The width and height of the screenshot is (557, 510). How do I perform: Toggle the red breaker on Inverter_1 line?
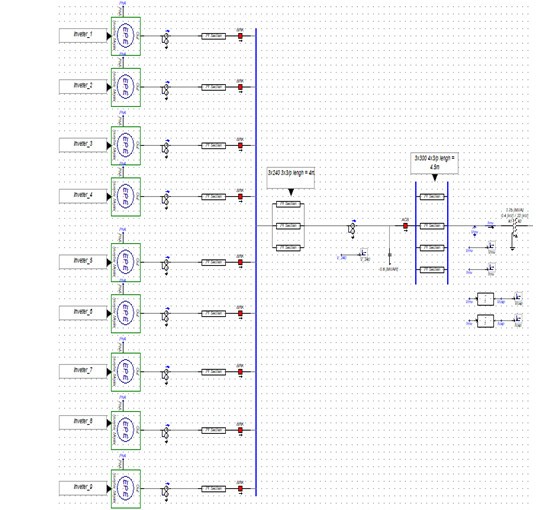[240, 36]
